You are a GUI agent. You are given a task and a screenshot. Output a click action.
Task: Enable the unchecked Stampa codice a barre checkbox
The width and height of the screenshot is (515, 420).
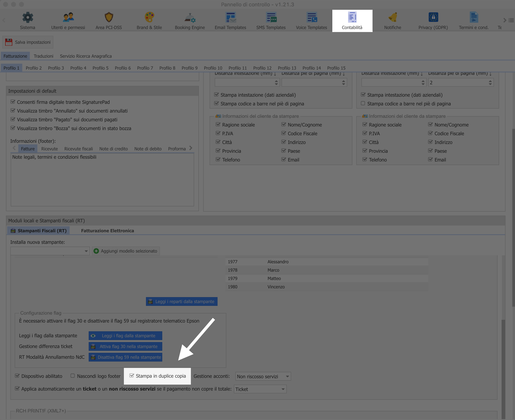tap(363, 103)
